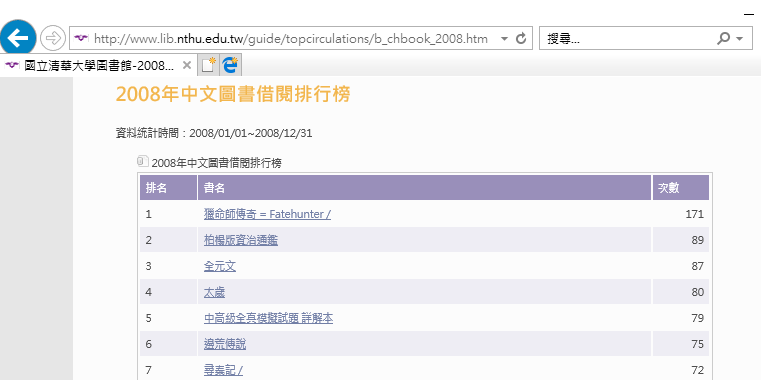Image resolution: width=761 pixels, height=380 pixels.
Task: Close the 國立清華大學圖書館 tab
Action: [186, 66]
